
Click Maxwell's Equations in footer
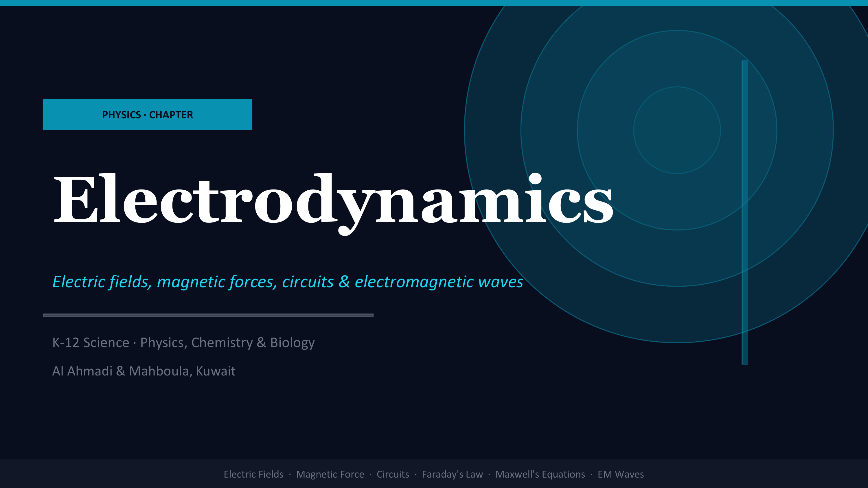(540, 474)
